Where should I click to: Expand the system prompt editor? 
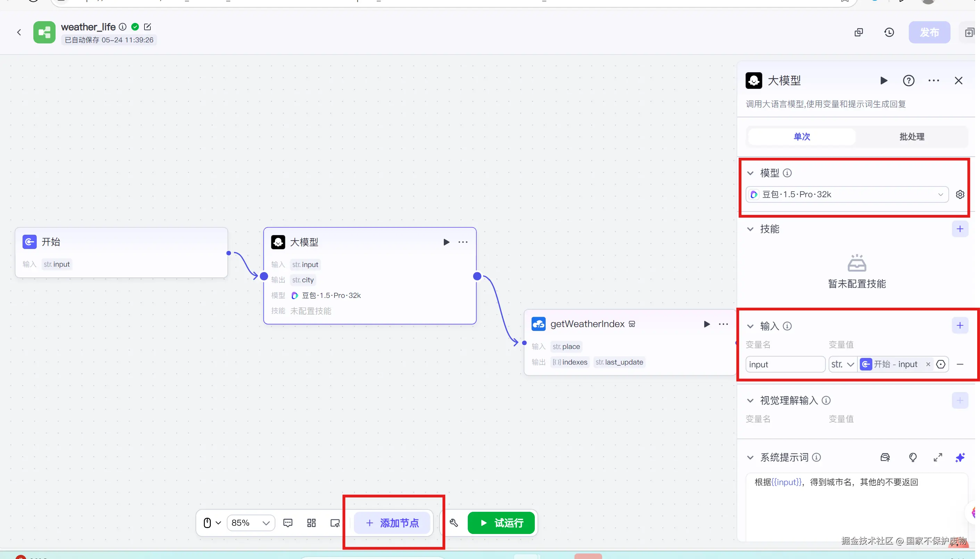[x=938, y=457]
